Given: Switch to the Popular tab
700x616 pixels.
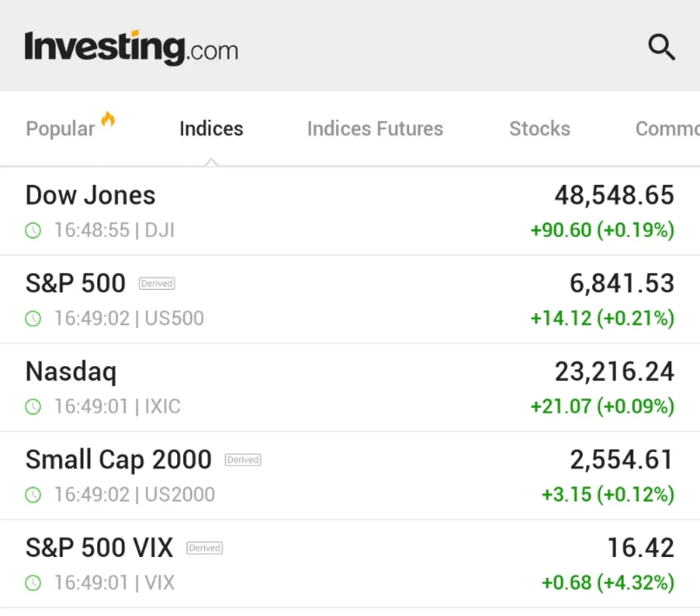Looking at the screenshot, I should pos(60,129).
